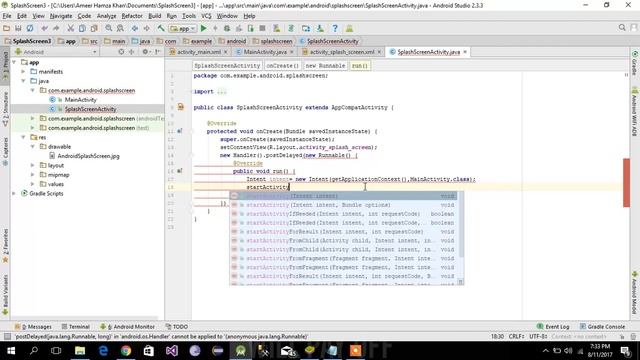
Task: Click the search everywhere magnifier icon
Action: [x=622, y=27]
